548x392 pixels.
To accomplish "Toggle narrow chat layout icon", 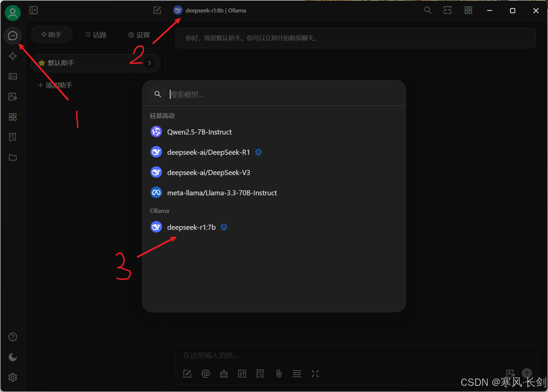I will pyautogui.click(x=448, y=10).
